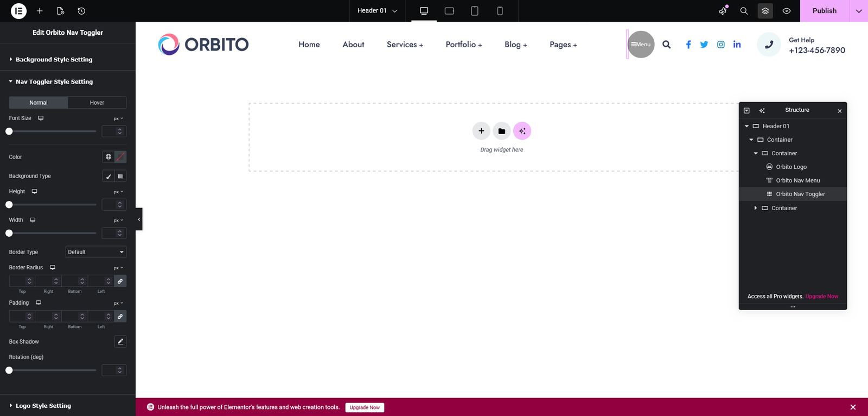Expand Background Style Setting section
868x416 pixels.
54,60
